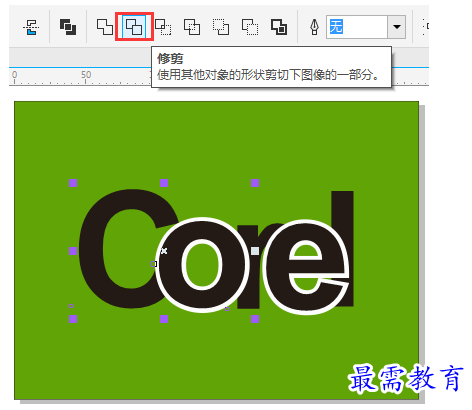Apply the Trim (修剪) shaping command
The height and width of the screenshot is (410, 472).
coord(134,27)
